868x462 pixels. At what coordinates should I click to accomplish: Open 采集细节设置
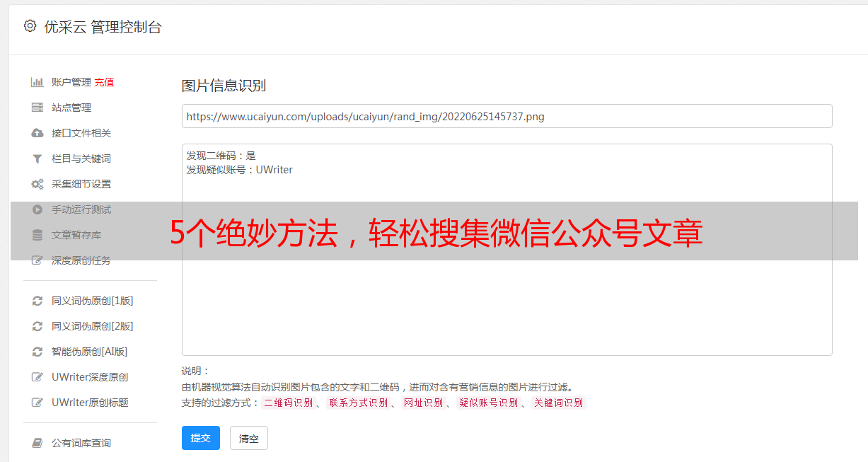[81, 184]
